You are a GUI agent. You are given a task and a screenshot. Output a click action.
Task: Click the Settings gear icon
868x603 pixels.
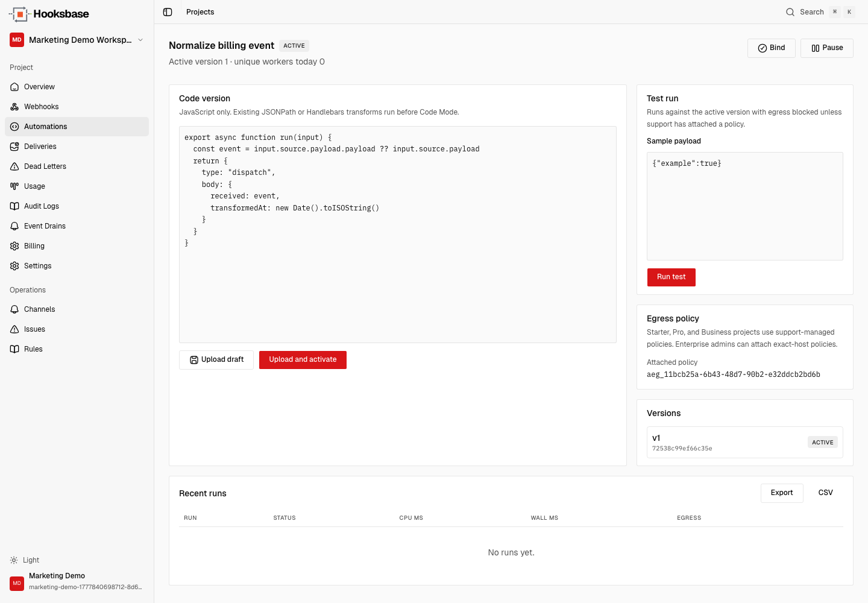pyautogui.click(x=14, y=266)
